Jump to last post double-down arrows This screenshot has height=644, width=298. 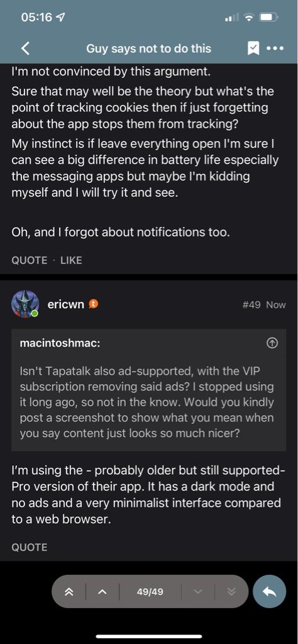coord(231,592)
